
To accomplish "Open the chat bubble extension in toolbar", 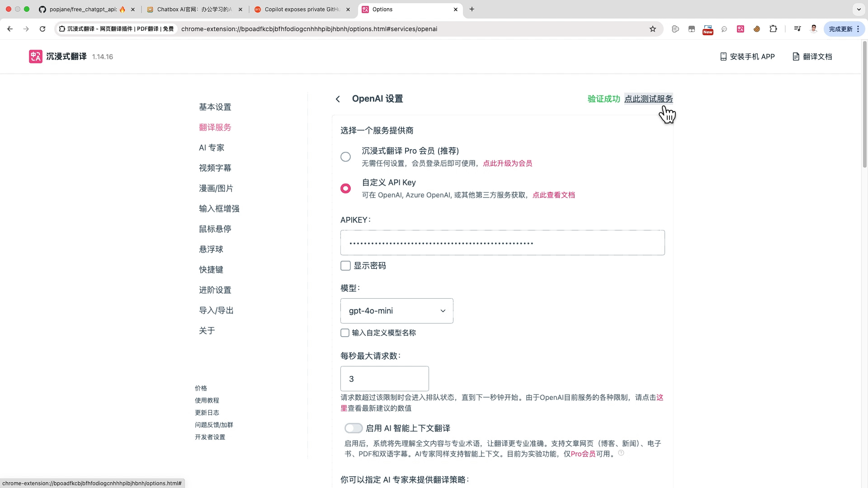I will pos(724,29).
